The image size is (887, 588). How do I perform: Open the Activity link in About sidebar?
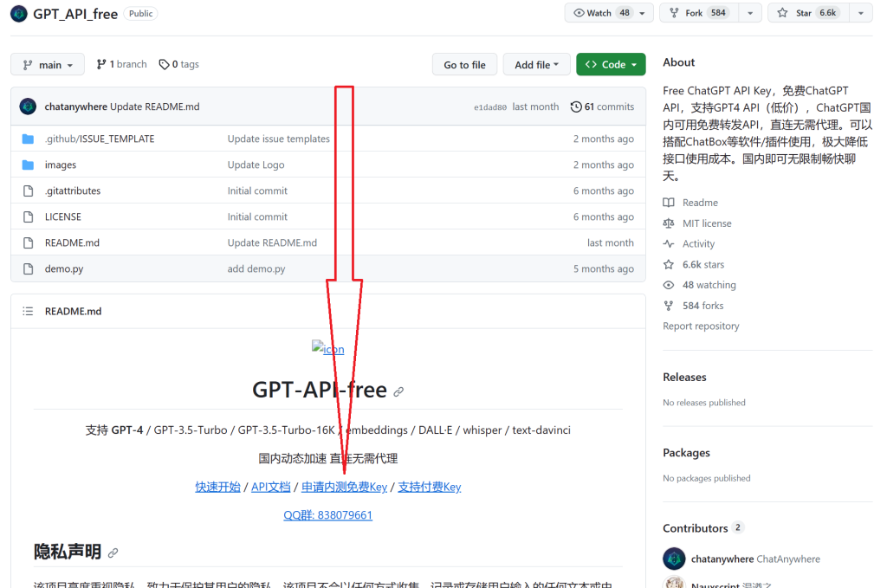pos(698,244)
